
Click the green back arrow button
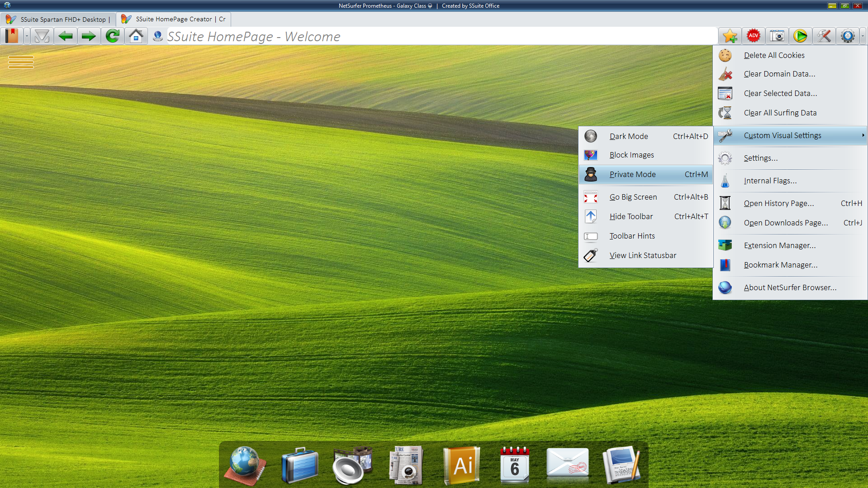(x=66, y=36)
